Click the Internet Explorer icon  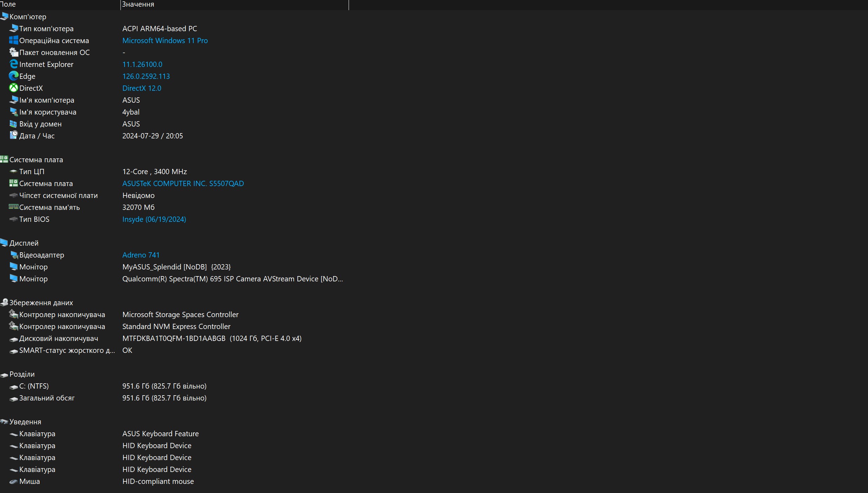(x=13, y=64)
